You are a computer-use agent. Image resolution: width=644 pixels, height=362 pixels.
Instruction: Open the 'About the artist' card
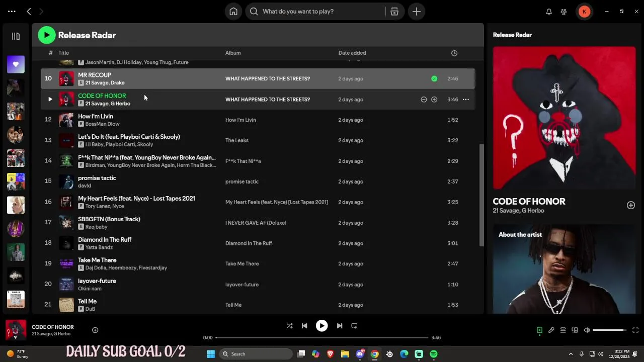tap(564, 269)
